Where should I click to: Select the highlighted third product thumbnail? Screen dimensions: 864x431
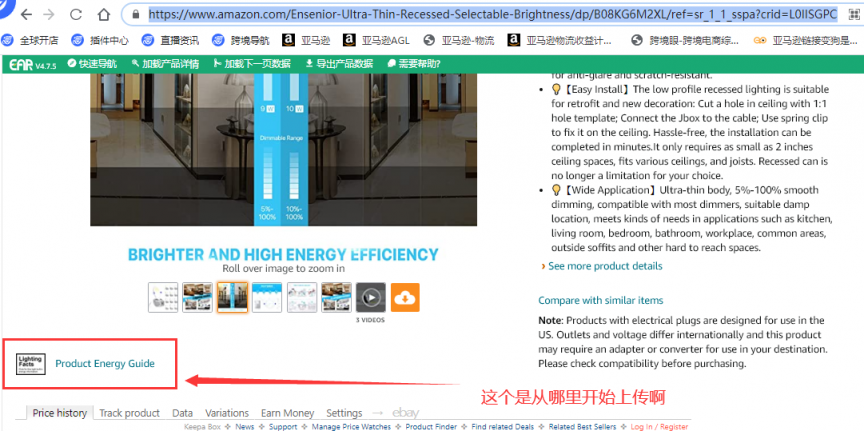pyautogui.click(x=232, y=298)
